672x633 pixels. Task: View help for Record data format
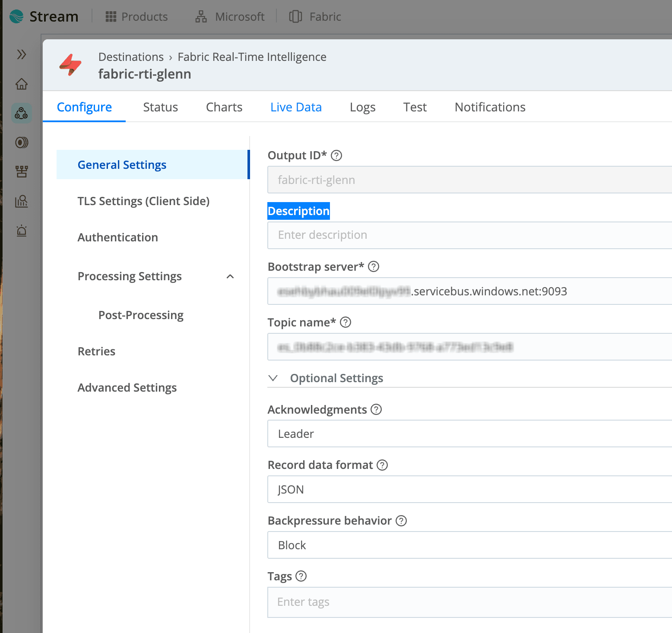(382, 465)
